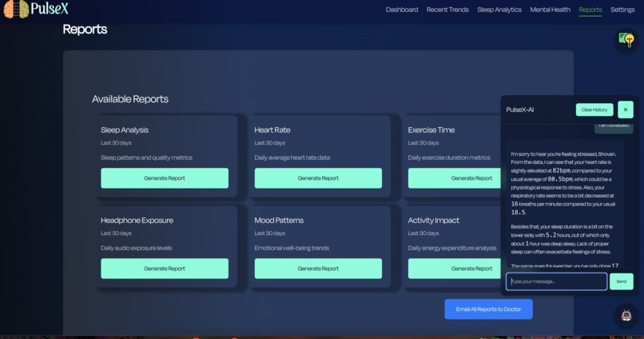Screen dimensions: 644x339
Task: Click the 18.5 respiratory value in chat
Action: tap(518, 213)
